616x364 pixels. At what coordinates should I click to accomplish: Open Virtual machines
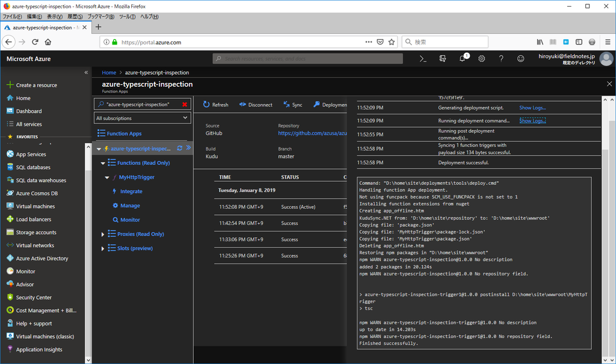(x=31, y=206)
